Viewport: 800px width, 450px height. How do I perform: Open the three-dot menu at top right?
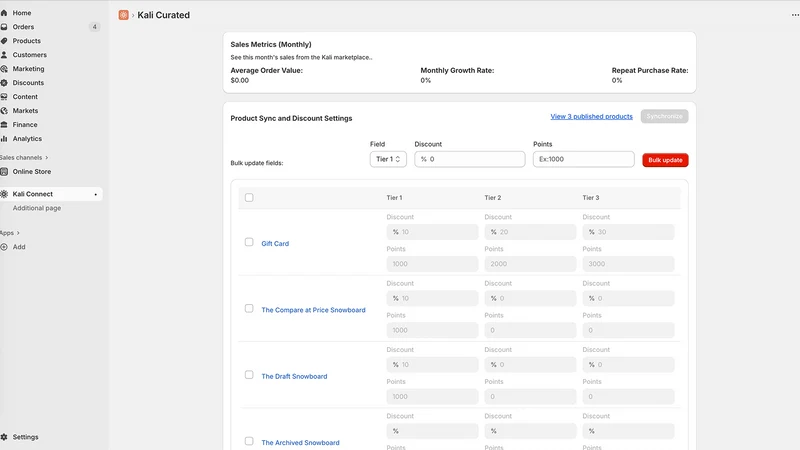coord(795,15)
